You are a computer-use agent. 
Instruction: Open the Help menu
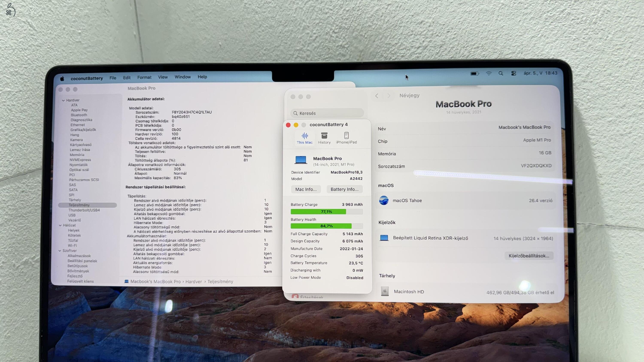[x=202, y=77]
